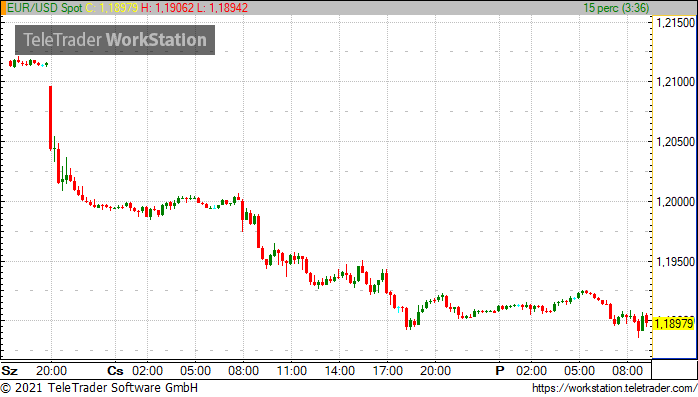Screen dimensions: 698x397
Task: Click the TeleTrader WorkStation watermark logo
Action: (x=115, y=40)
